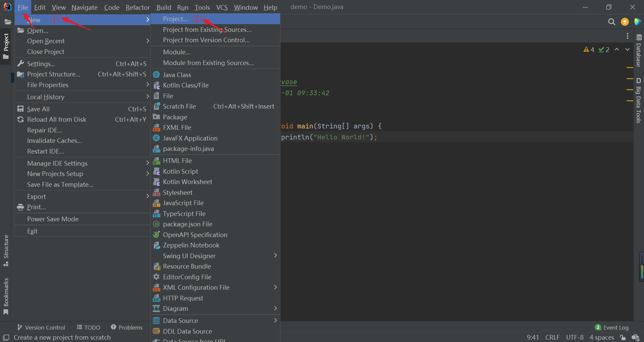This screenshot has width=644, height=342.
Task: Open the Big Data Tools side panel
Action: tap(639, 100)
